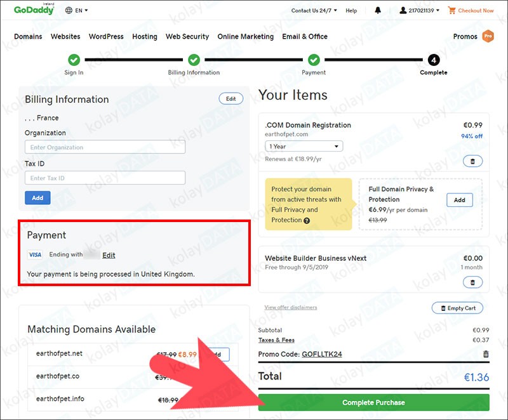Click the GoDaddy logo
The width and height of the screenshot is (508, 420).
tap(34, 10)
